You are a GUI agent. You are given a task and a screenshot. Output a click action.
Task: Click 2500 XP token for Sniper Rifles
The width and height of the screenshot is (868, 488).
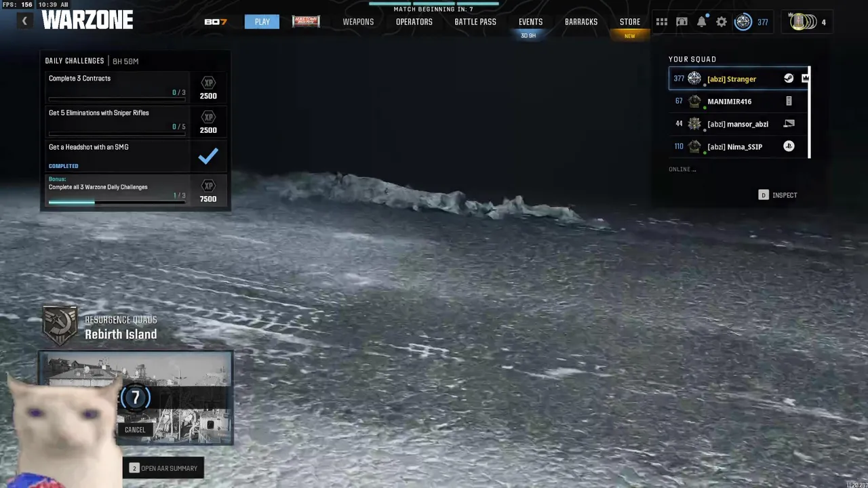(x=208, y=122)
